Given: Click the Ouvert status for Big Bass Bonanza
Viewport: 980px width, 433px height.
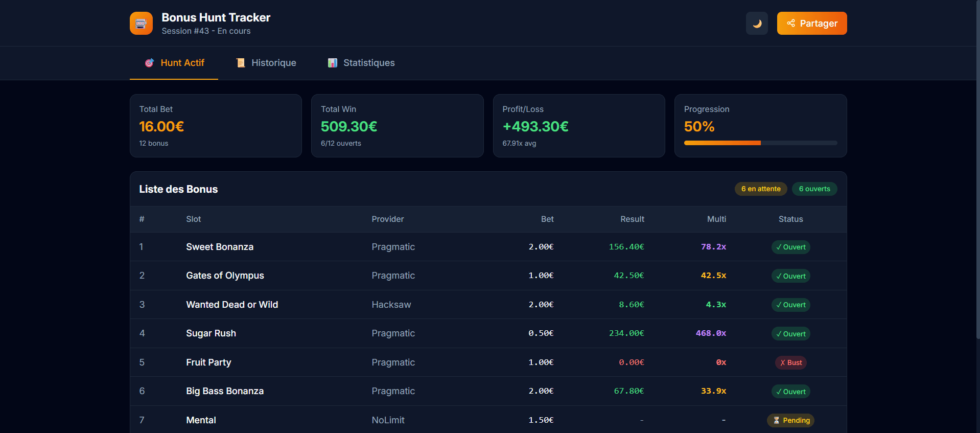Looking at the screenshot, I should (x=790, y=392).
